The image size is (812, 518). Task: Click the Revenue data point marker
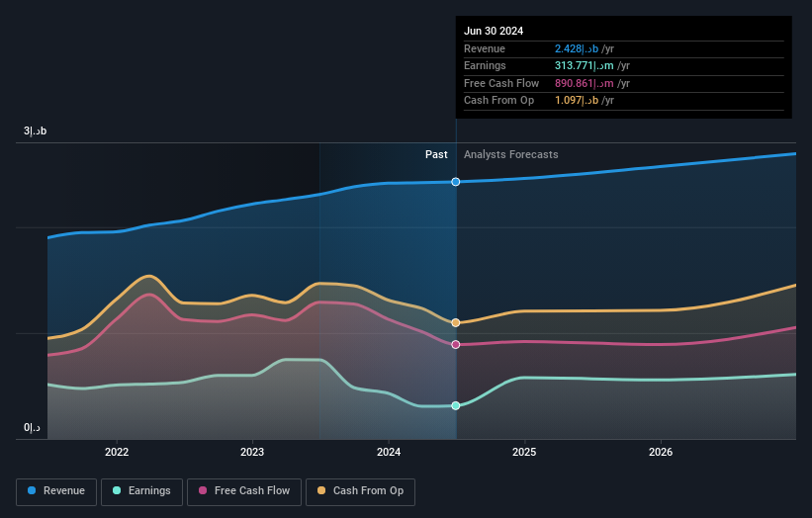click(456, 182)
